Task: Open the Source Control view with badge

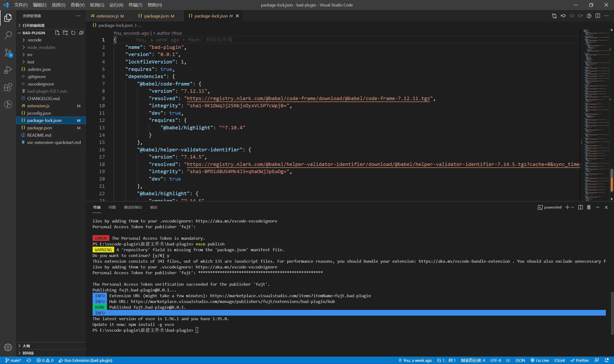Action: pyautogui.click(x=8, y=52)
